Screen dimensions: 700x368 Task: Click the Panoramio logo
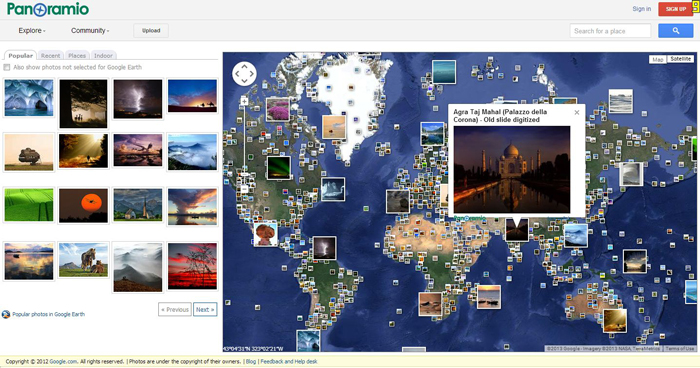(48, 9)
